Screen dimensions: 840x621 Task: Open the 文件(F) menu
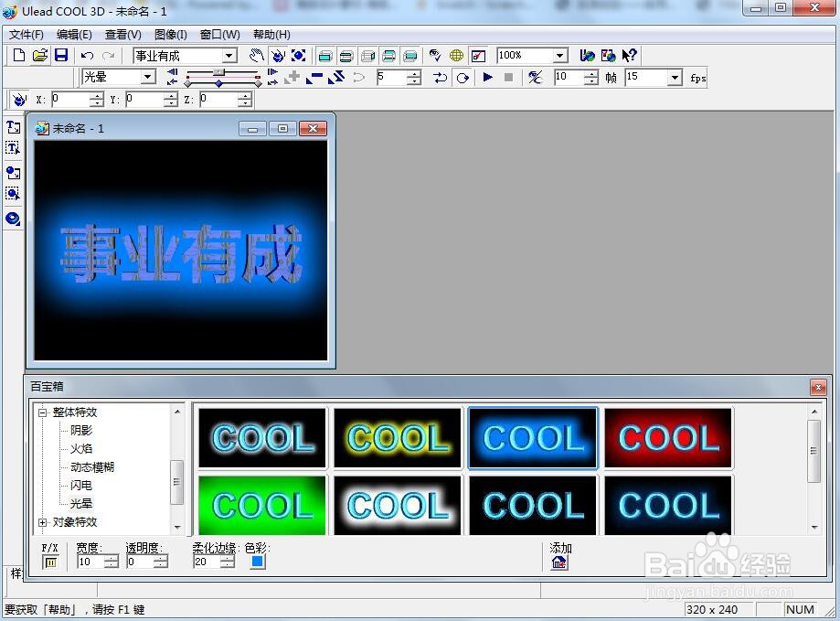[27, 34]
